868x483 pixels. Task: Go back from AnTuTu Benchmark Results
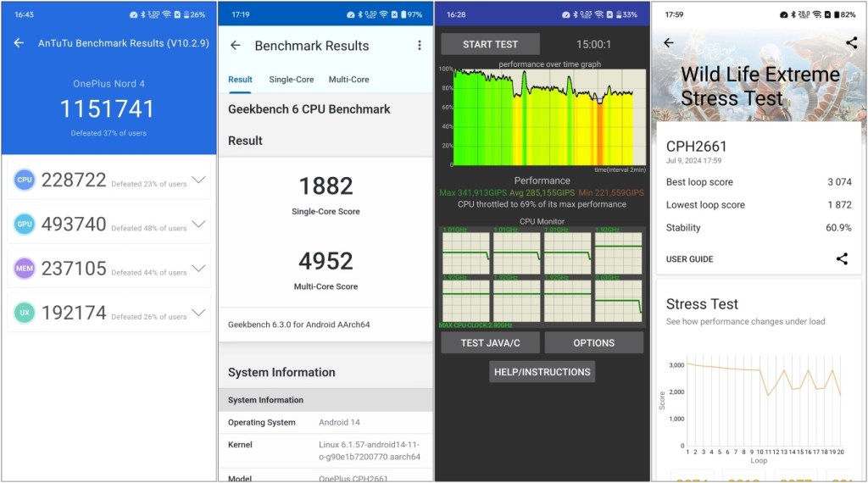[x=19, y=43]
